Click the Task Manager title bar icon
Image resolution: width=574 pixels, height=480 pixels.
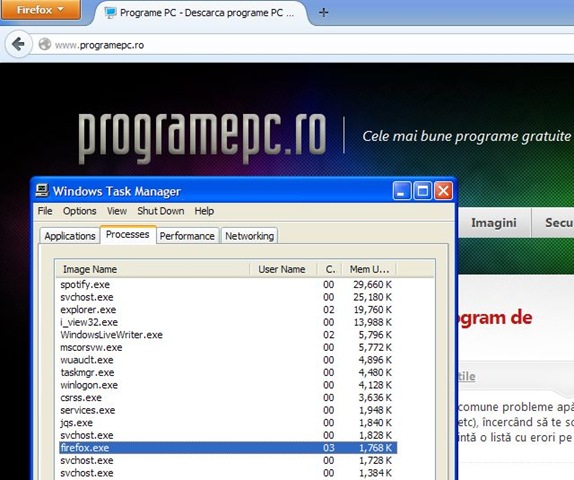pos(42,190)
